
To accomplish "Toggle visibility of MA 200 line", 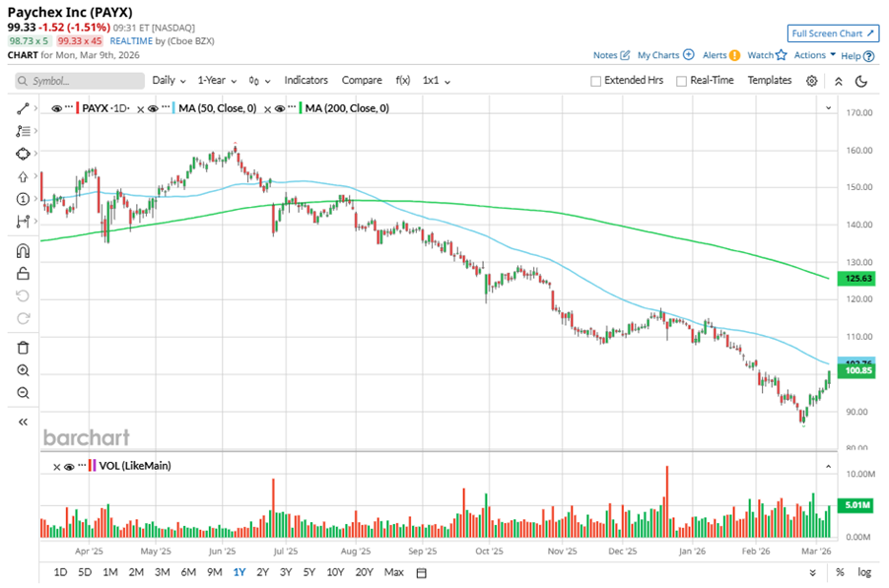I will [x=280, y=108].
